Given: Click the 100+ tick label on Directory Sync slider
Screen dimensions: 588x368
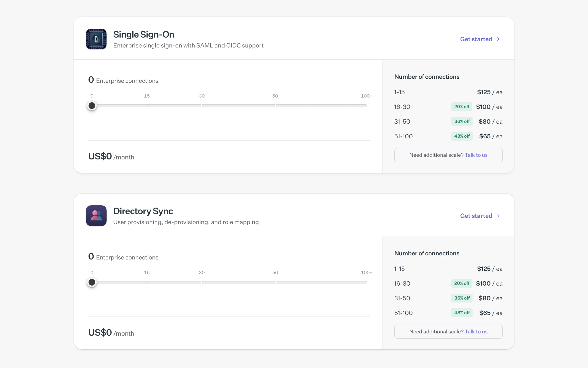Looking at the screenshot, I should pos(367,273).
